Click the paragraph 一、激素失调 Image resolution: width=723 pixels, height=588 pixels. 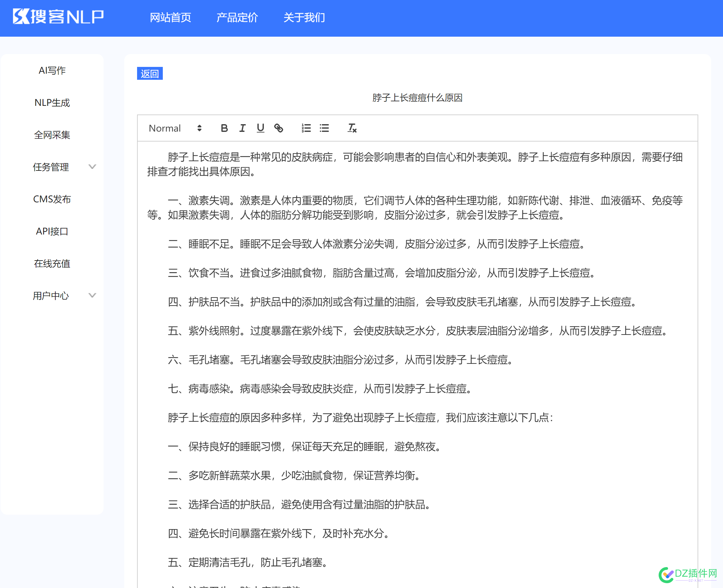[x=415, y=207]
